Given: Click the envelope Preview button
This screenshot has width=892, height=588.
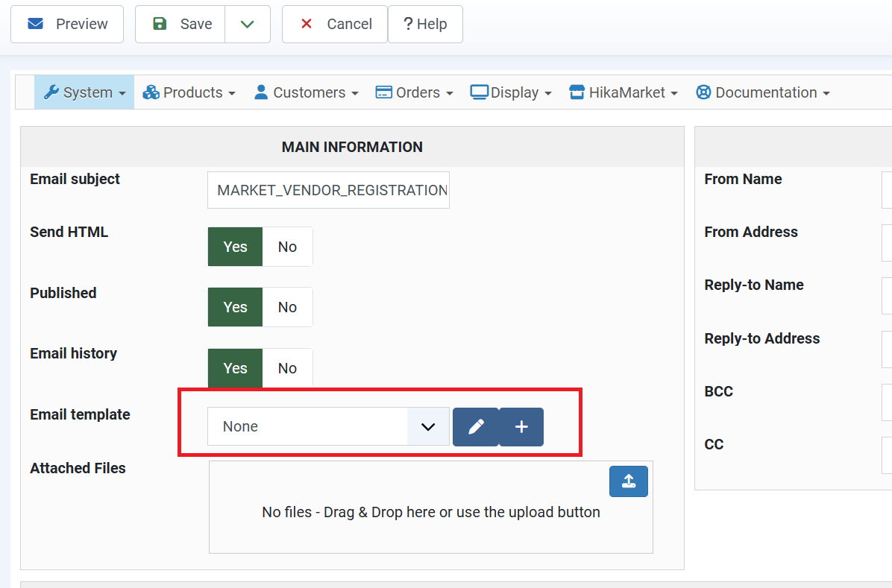Looking at the screenshot, I should pyautogui.click(x=67, y=24).
